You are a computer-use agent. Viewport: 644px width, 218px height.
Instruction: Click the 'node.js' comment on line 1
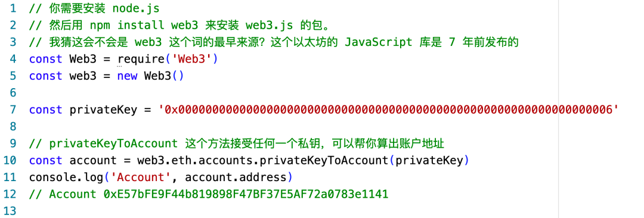(136, 8)
